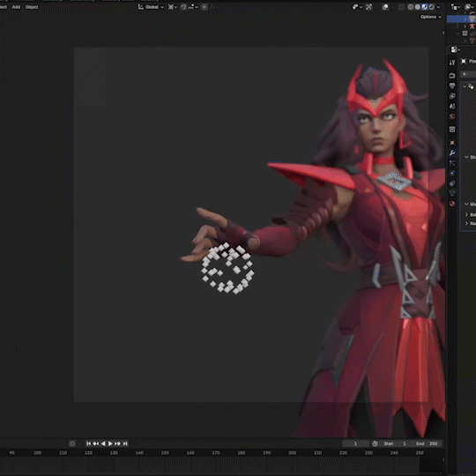Image resolution: width=476 pixels, height=476 pixels.
Task: Open the Render properties camera tab
Action: pyautogui.click(x=452, y=75)
